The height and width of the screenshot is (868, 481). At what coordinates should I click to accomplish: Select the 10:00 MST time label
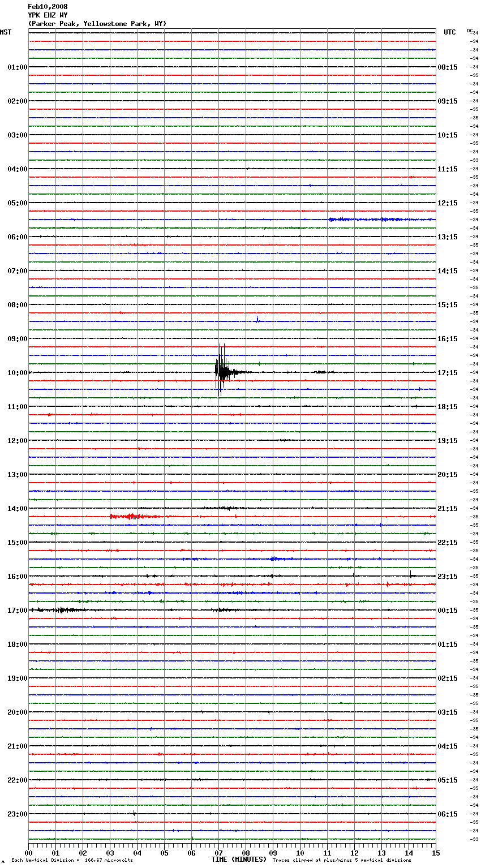pyautogui.click(x=18, y=372)
